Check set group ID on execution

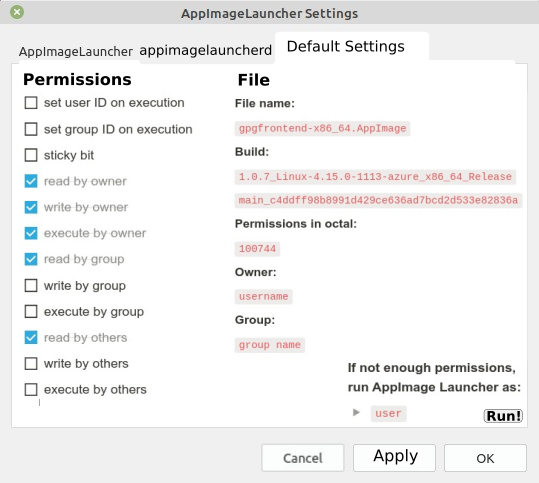31,129
